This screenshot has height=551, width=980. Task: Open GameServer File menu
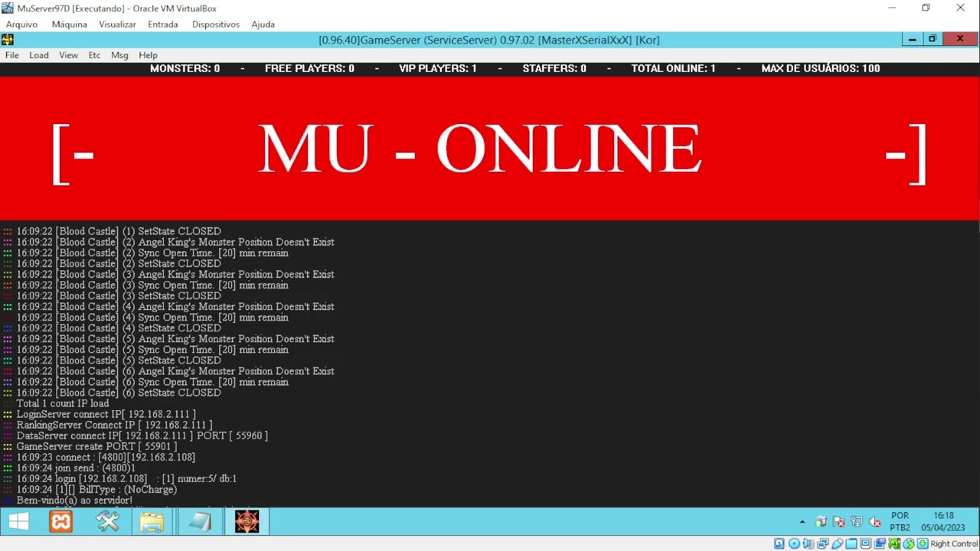click(12, 55)
